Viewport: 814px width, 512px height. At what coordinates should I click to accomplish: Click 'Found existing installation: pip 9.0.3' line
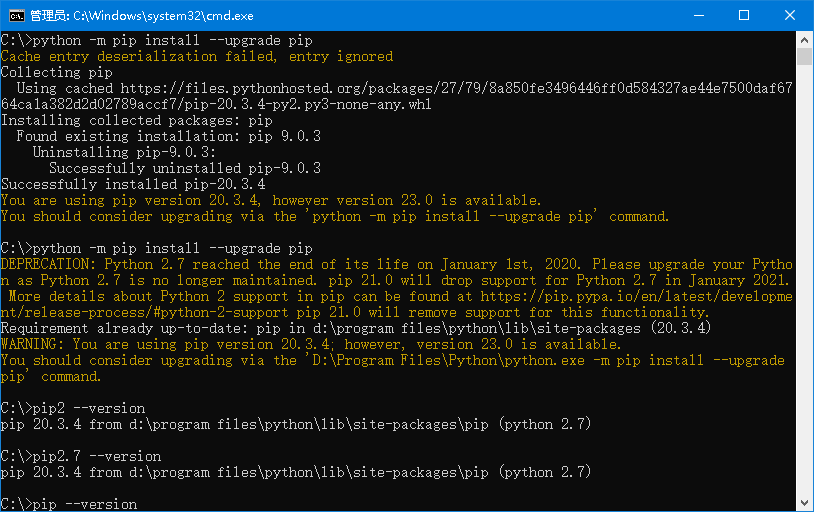click(x=169, y=136)
